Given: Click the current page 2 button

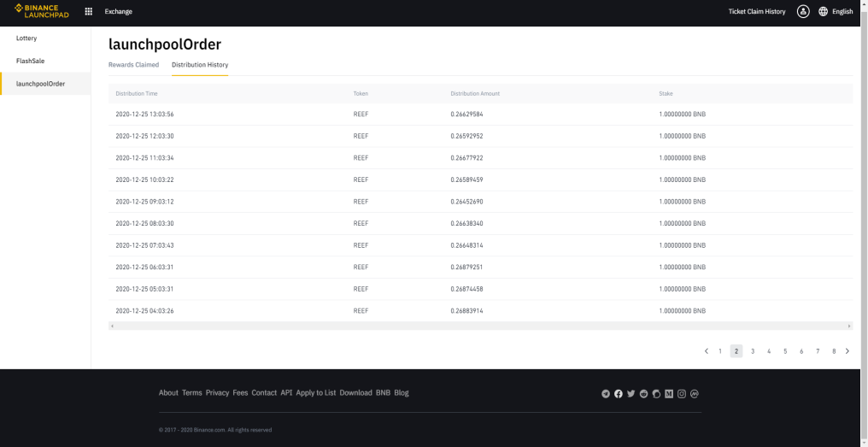Looking at the screenshot, I should 736,351.
